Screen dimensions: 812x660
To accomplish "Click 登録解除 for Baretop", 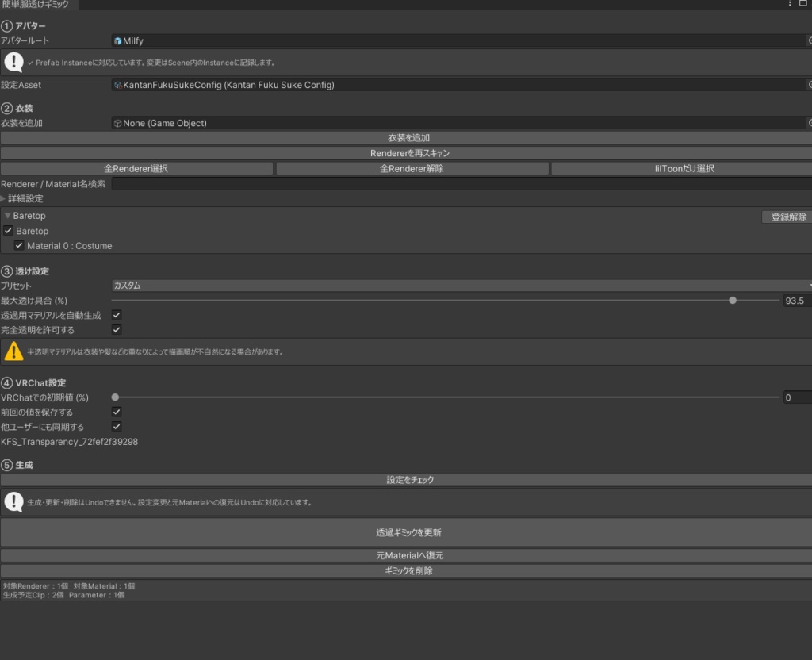I will 787,217.
